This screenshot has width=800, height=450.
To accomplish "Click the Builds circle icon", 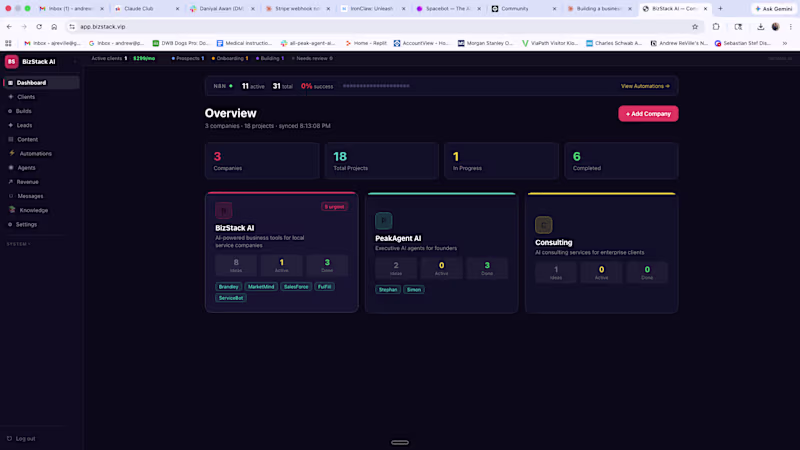I will point(10,111).
